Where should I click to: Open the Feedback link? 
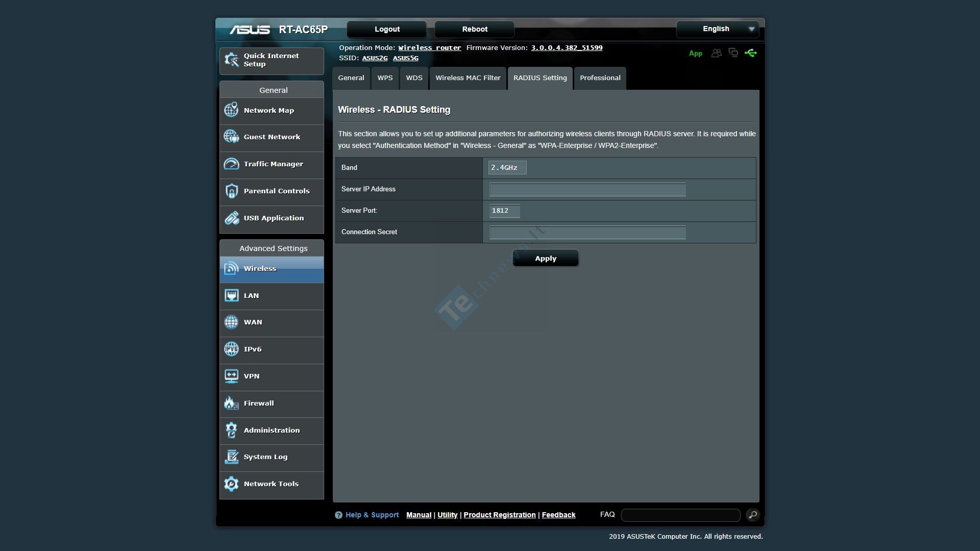[x=558, y=515]
